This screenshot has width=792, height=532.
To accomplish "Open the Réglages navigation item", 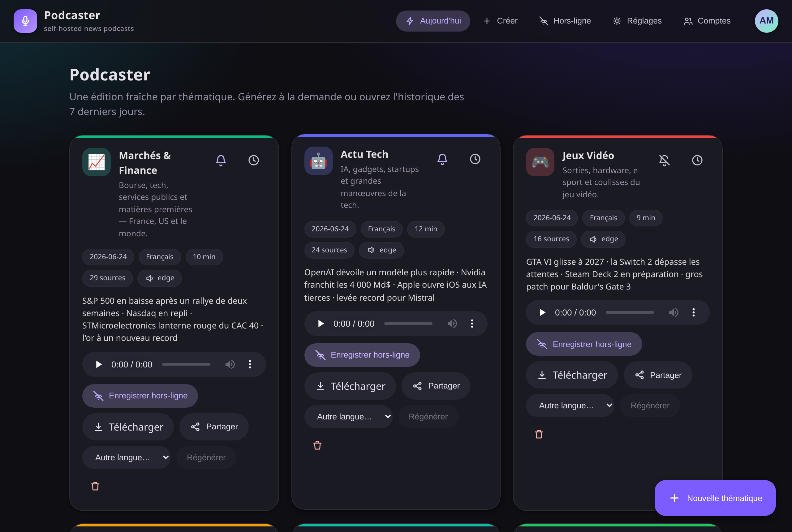I will click(x=637, y=21).
